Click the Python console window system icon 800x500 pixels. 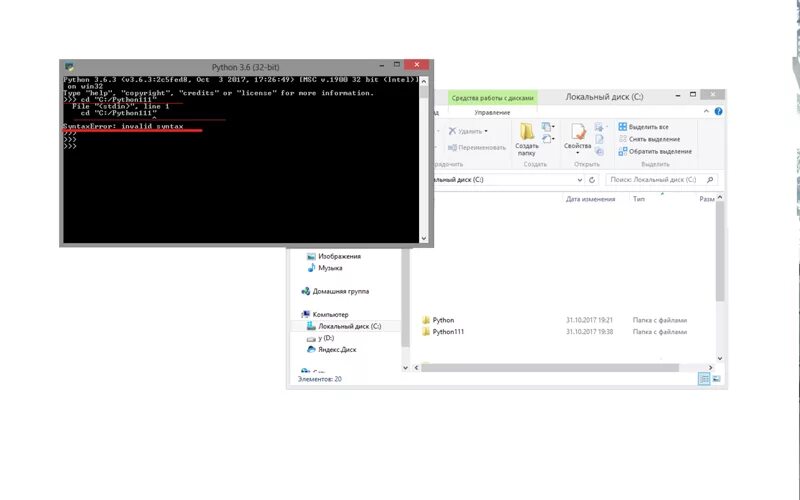[69, 67]
